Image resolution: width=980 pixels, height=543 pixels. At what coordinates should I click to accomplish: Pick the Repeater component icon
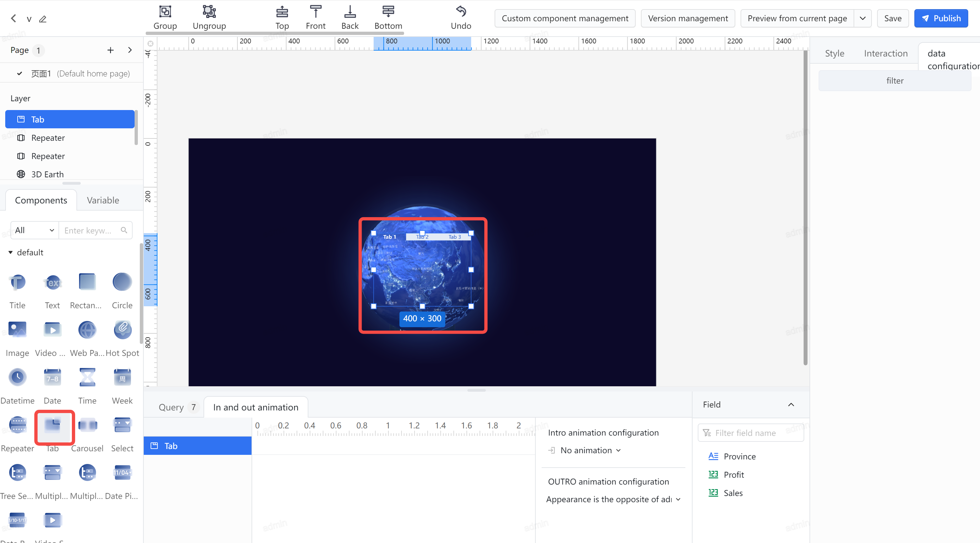pos(18,425)
